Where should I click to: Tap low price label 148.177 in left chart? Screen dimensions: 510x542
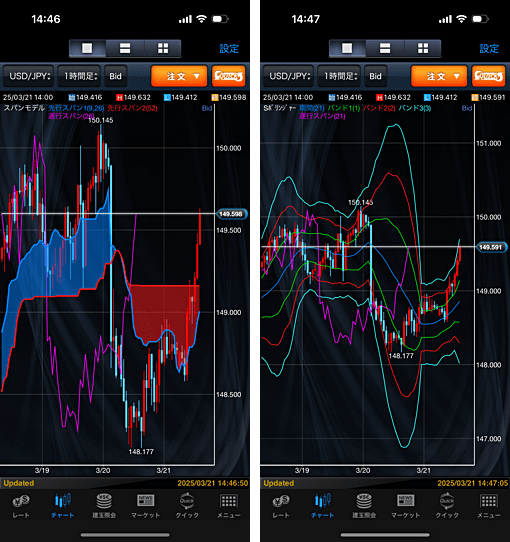pyautogui.click(x=141, y=451)
